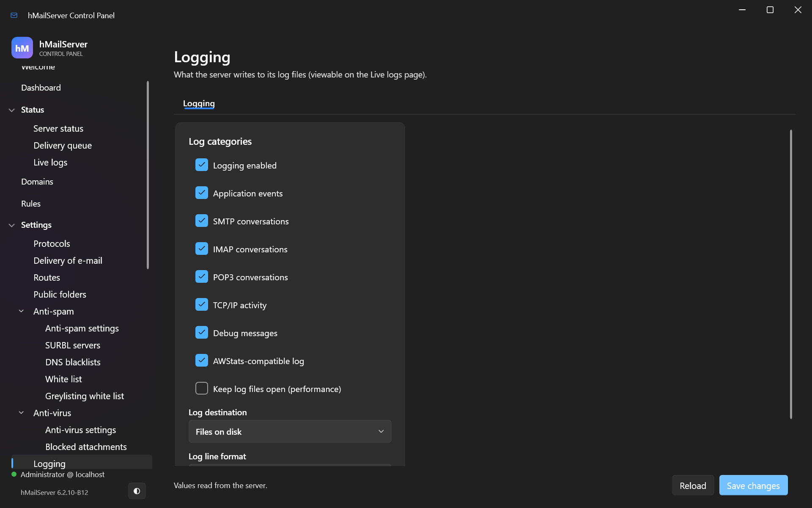Open Dashboard in sidebar

[x=41, y=88]
